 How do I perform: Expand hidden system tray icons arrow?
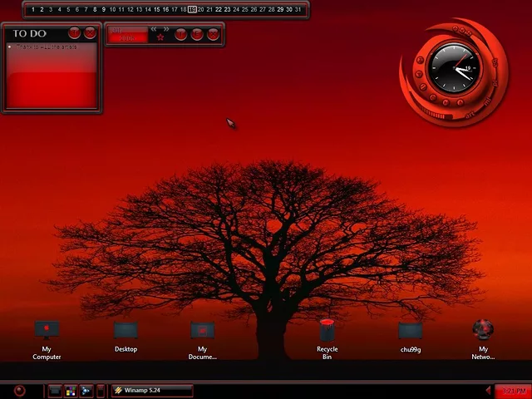[x=488, y=390]
